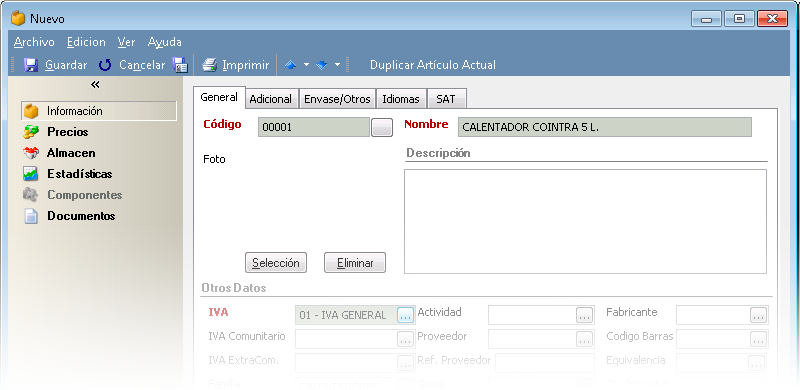Click the Guardar floppy disk icon
This screenshot has width=800, height=390.
[32, 65]
